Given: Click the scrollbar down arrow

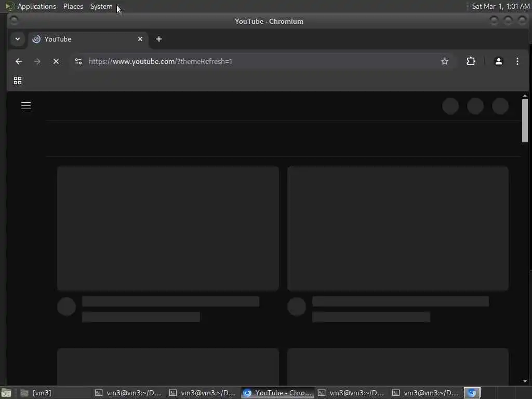Looking at the screenshot, I should [525, 381].
